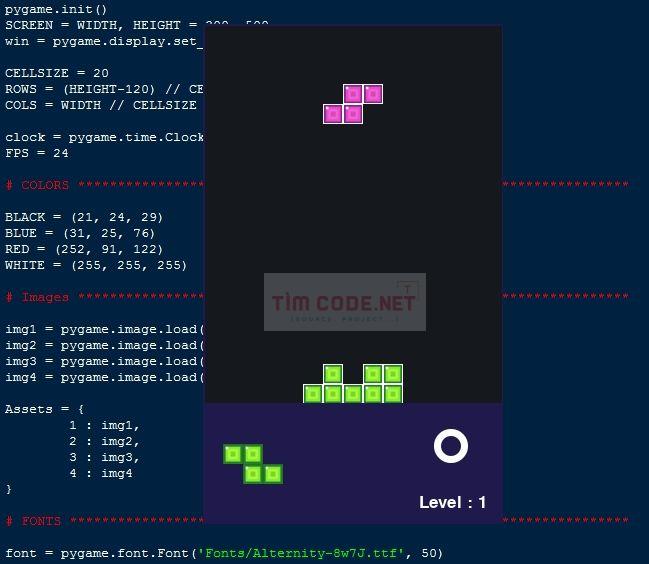Click the 'clock = pygame.time.Clock' line
The height and width of the screenshot is (564, 649).
[x=104, y=137]
